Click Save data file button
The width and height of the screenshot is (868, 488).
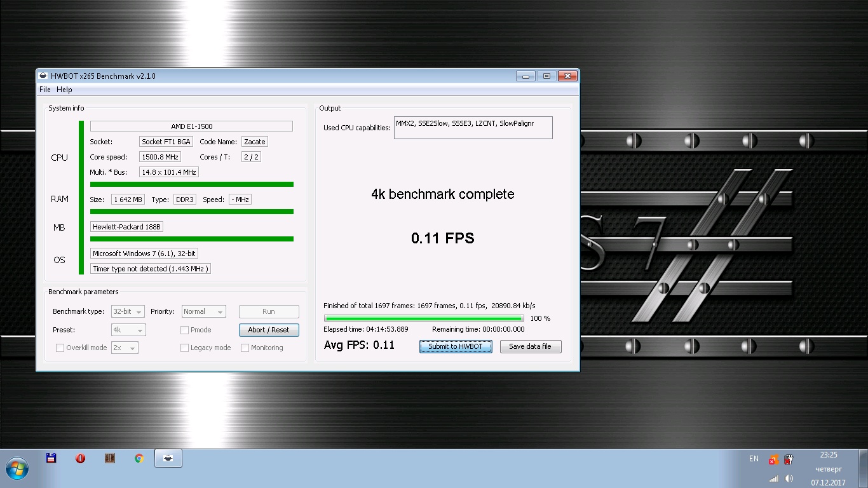[531, 346]
